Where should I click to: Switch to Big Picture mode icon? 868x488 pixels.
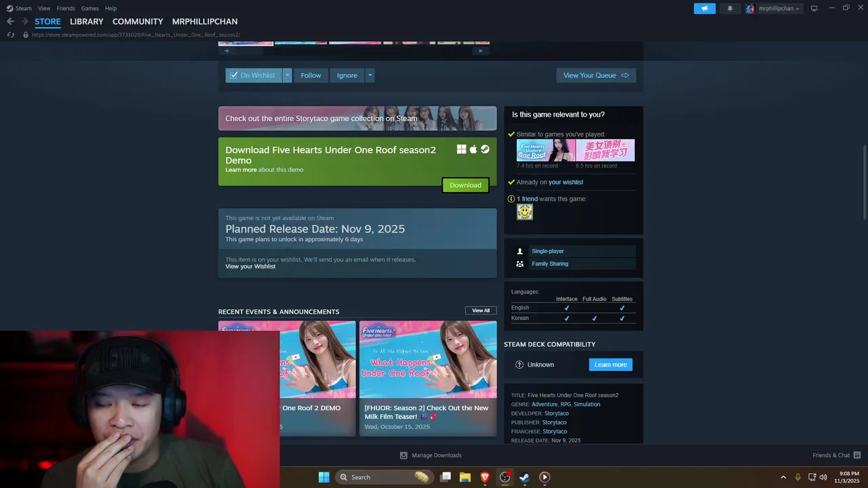click(814, 8)
